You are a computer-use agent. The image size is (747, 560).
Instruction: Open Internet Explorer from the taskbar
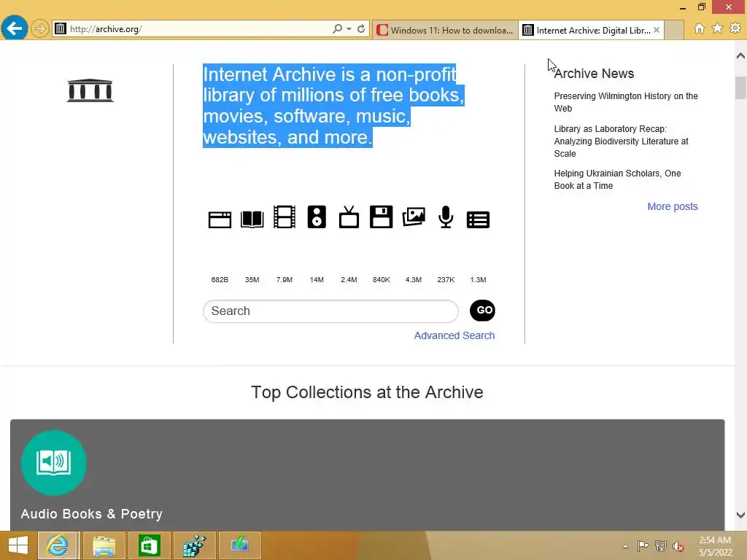[x=57, y=545]
